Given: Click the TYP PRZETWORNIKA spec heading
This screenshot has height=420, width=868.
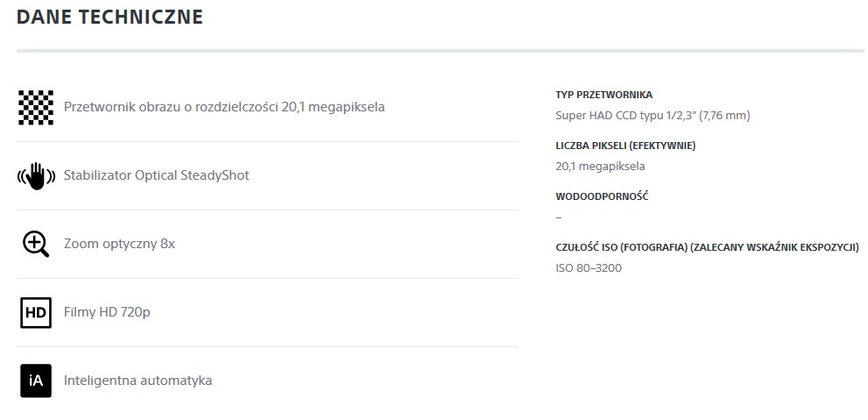Looking at the screenshot, I should click(603, 95).
